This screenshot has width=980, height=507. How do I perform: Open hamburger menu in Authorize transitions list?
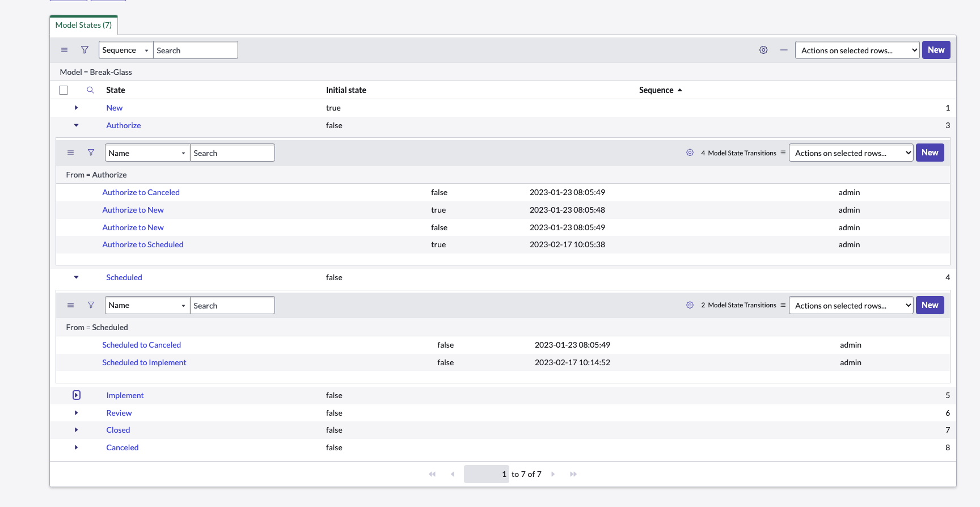click(x=70, y=153)
